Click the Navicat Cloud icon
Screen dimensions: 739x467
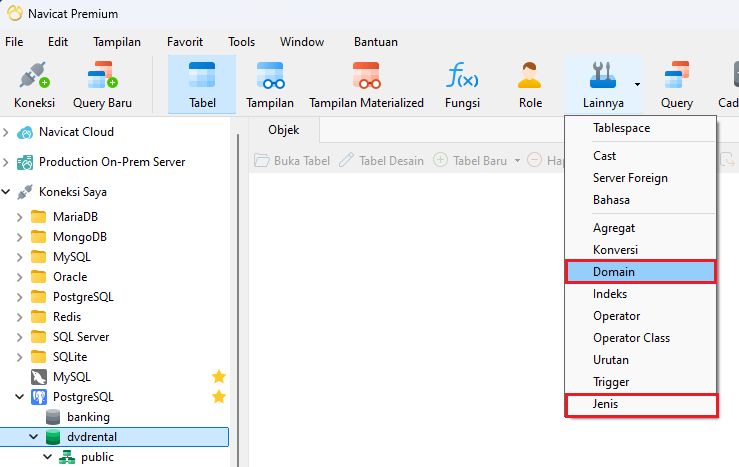point(25,132)
